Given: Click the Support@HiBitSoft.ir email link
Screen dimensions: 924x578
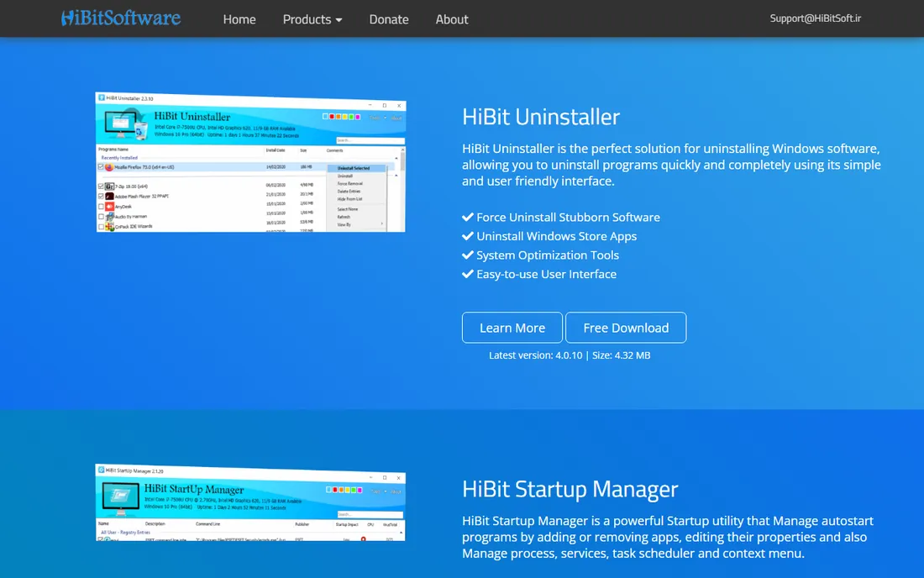Looking at the screenshot, I should tap(815, 18).
